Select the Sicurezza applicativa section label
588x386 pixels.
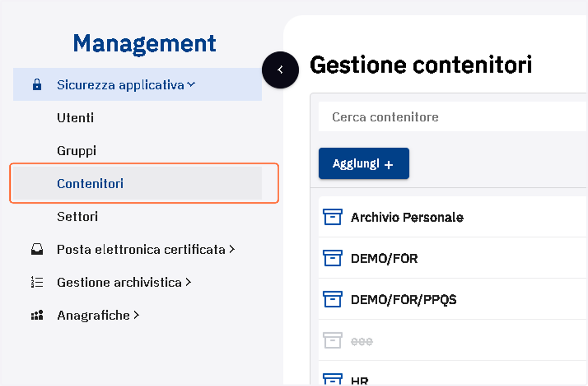pos(121,85)
